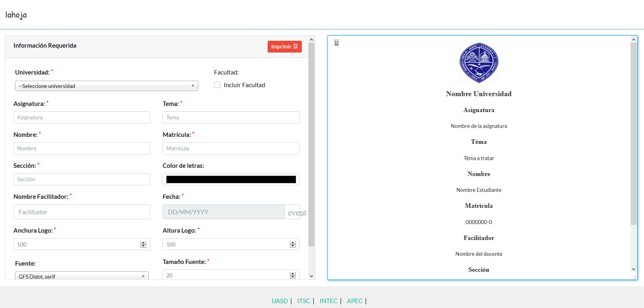Click the 'Incluir Facultad' label text

point(244,85)
